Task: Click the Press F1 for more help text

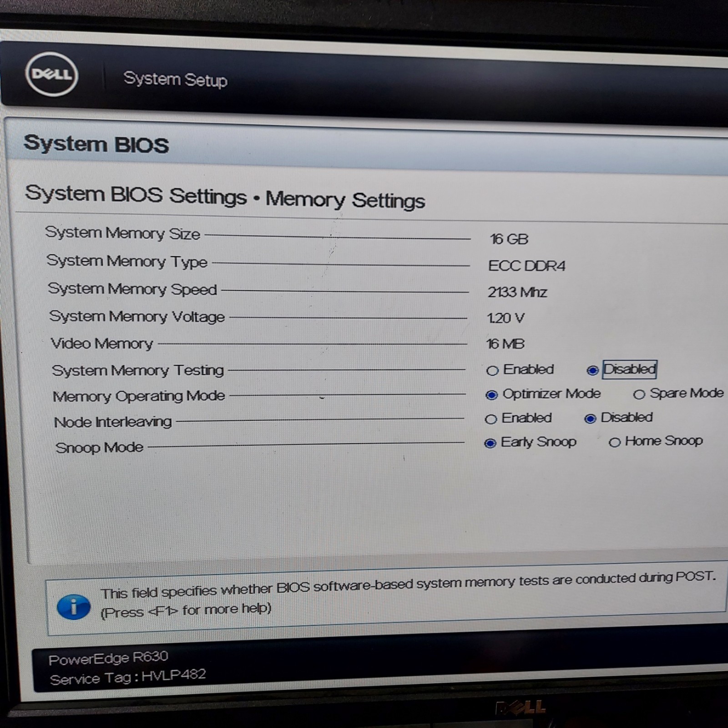Action: (x=186, y=610)
